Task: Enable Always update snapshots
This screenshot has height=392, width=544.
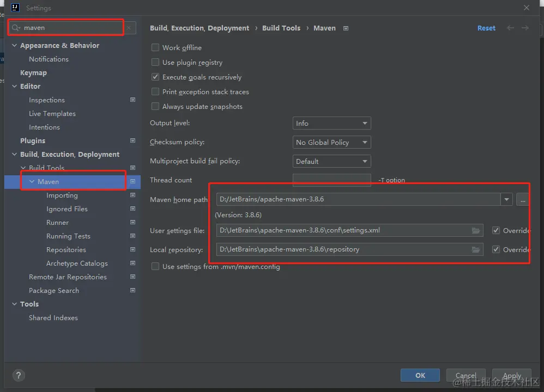Action: pos(155,106)
